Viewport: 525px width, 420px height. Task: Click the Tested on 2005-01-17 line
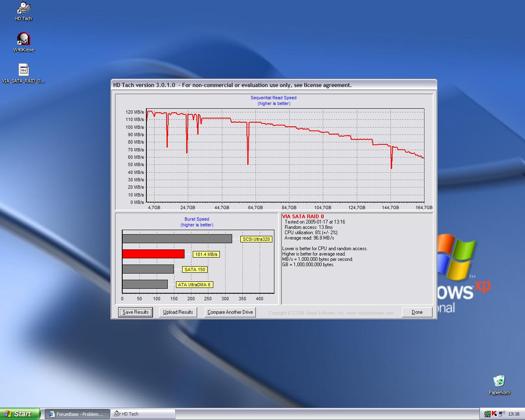point(315,222)
